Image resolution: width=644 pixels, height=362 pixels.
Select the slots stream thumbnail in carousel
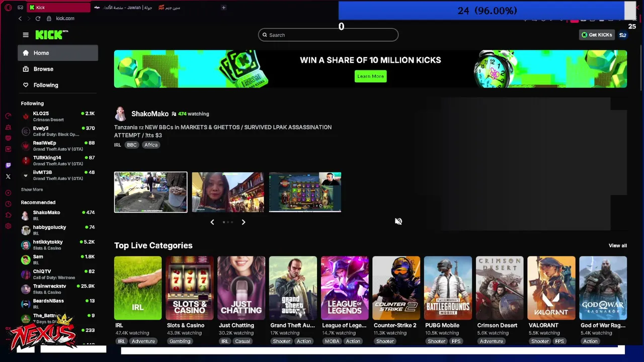pos(305,192)
